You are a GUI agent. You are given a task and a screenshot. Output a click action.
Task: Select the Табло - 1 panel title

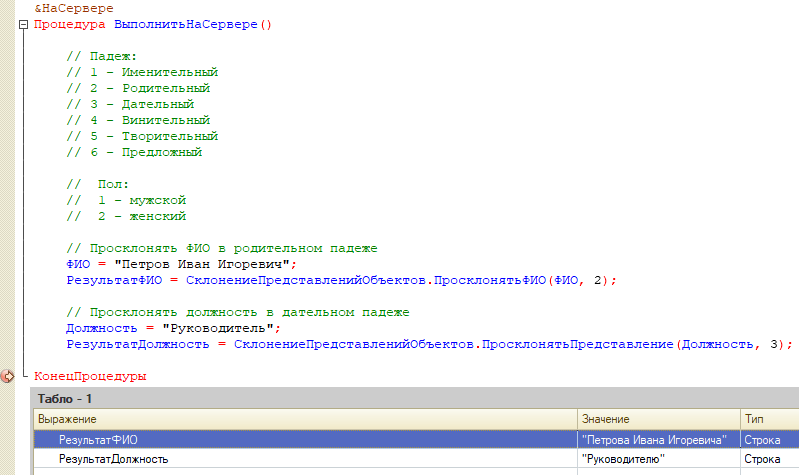65,398
